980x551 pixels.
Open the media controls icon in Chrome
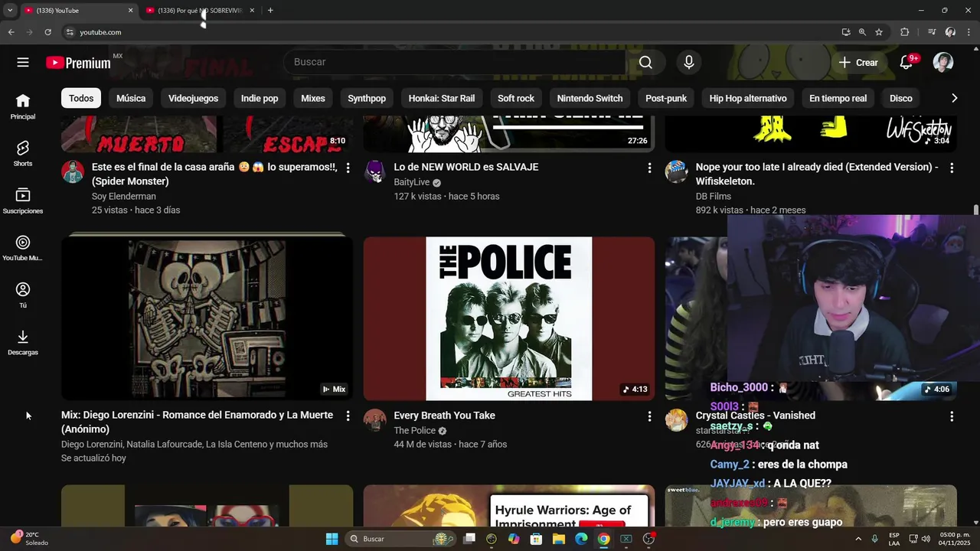tap(932, 32)
